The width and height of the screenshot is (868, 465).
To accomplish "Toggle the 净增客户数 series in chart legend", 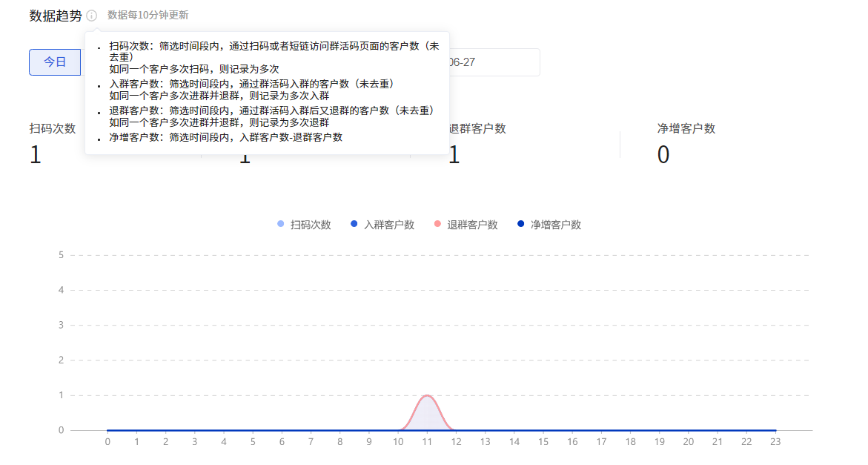I will (549, 225).
